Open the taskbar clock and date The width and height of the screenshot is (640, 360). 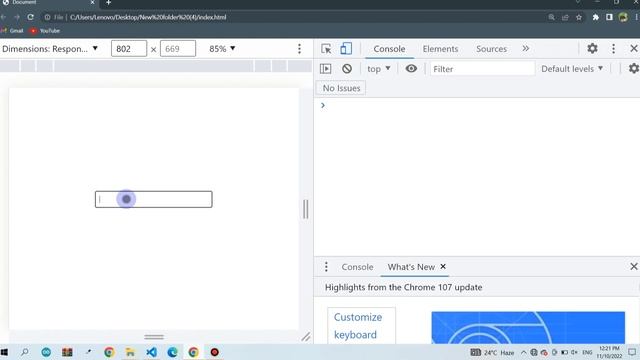click(x=609, y=352)
